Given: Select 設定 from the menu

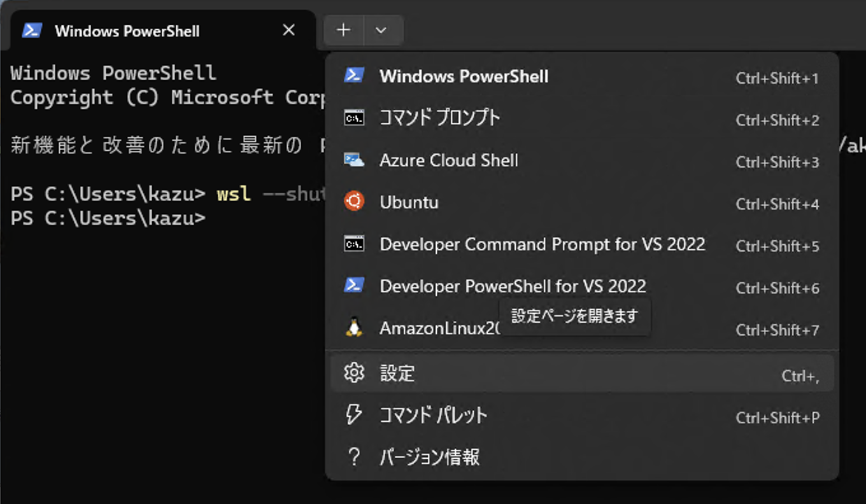Looking at the screenshot, I should pyautogui.click(x=397, y=374).
